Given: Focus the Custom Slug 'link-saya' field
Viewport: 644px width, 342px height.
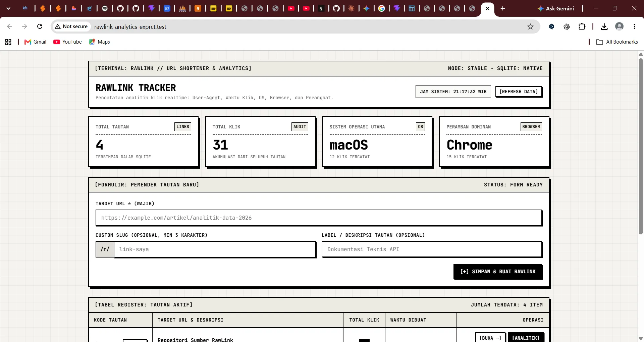Looking at the screenshot, I should (215, 249).
